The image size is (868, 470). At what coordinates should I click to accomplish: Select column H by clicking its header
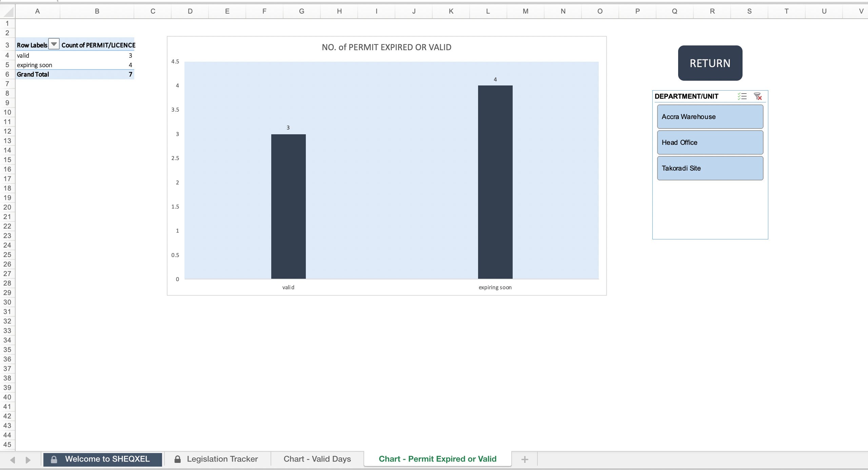point(339,11)
